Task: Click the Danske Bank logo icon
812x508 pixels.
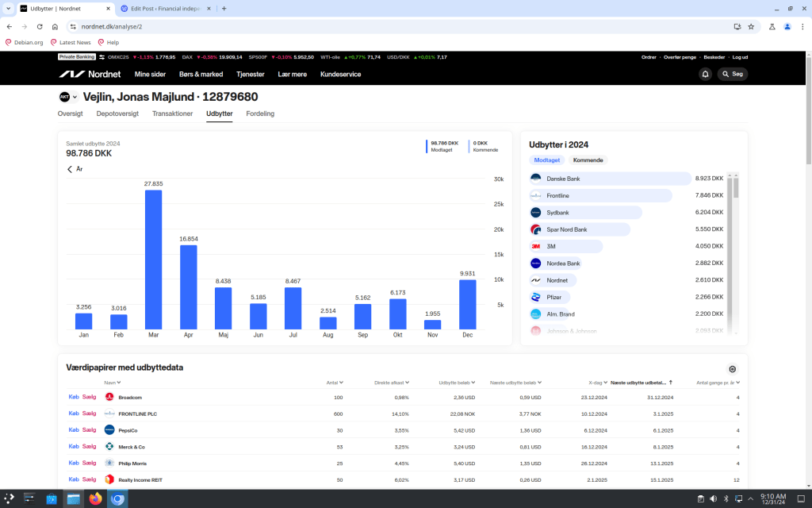Action: 536,179
